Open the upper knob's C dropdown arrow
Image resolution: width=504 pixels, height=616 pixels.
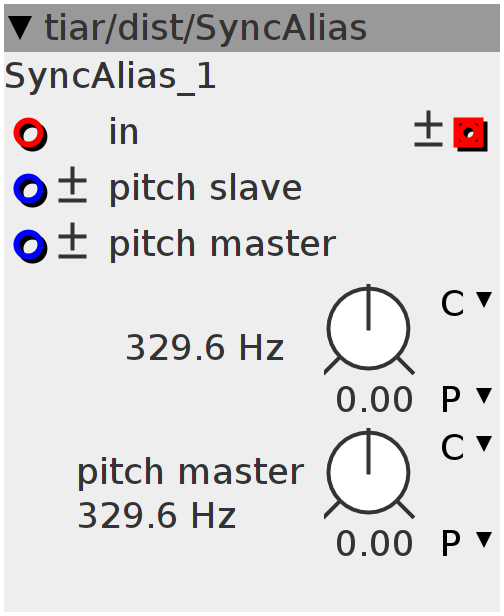point(484,300)
